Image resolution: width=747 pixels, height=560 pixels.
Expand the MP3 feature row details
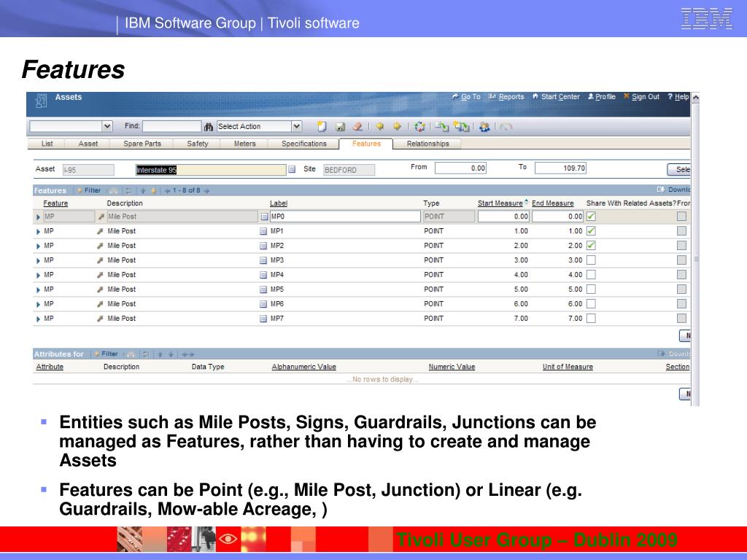38,261
